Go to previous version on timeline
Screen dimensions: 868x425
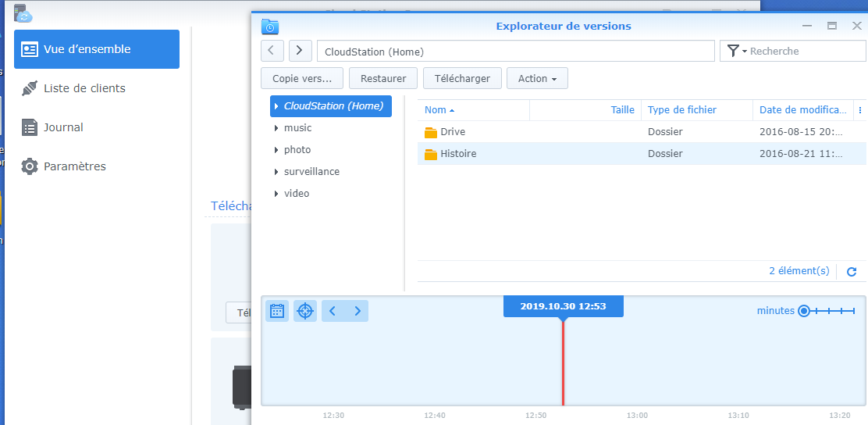pos(333,311)
